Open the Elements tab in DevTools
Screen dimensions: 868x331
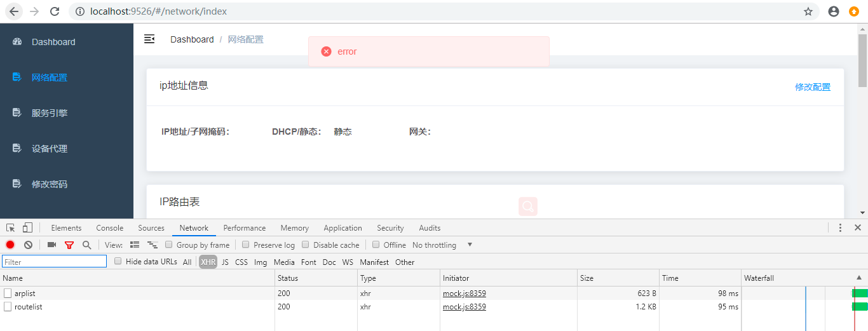(66, 228)
